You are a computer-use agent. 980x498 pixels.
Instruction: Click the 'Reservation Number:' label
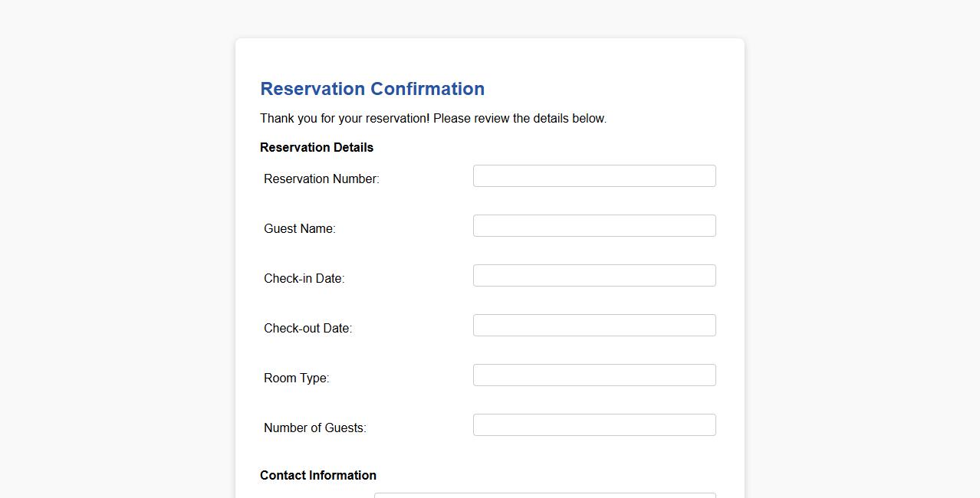point(321,179)
